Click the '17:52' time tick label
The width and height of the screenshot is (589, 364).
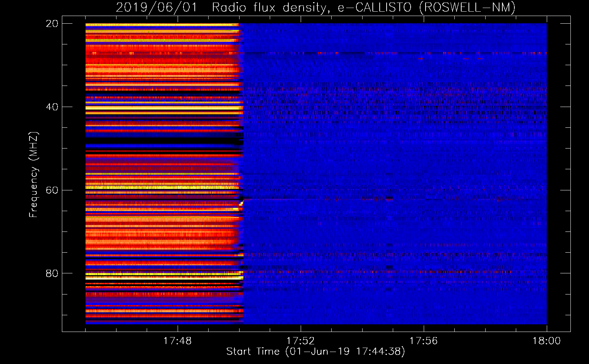click(x=300, y=341)
